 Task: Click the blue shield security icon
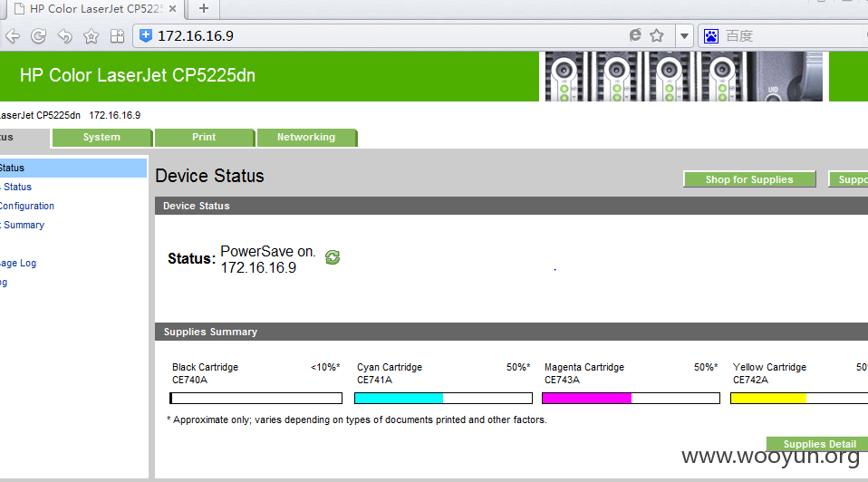146,36
